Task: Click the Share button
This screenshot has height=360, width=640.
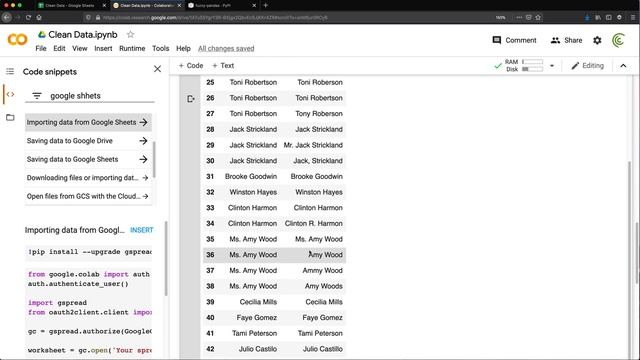Action: click(x=567, y=40)
